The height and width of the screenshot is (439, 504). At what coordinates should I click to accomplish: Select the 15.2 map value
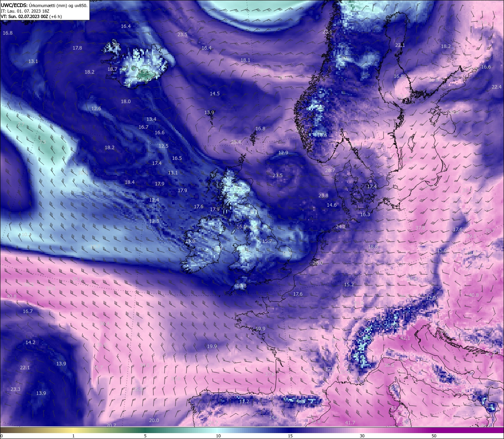click(349, 285)
